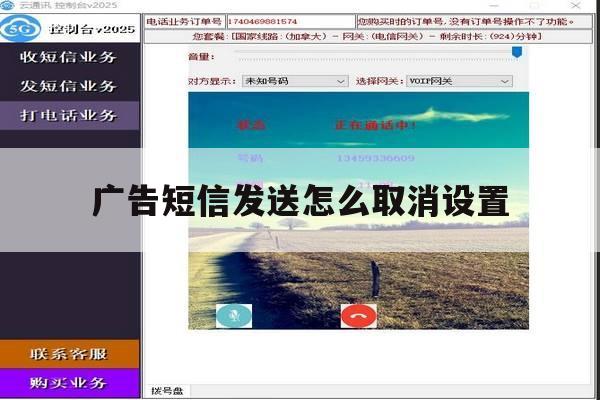
Task: Open 发短信业务 in the sidebar
Action: pyautogui.click(x=70, y=87)
